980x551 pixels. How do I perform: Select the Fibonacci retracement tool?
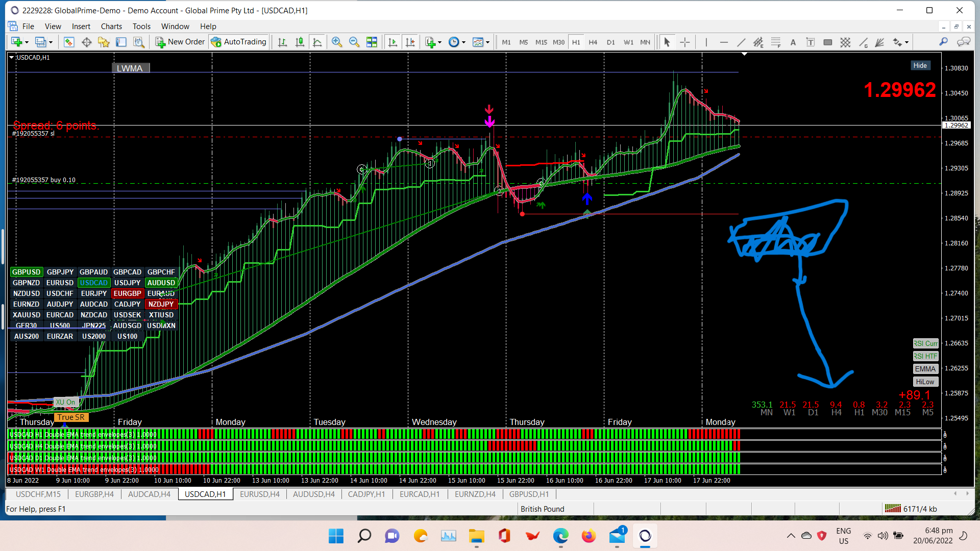point(776,42)
